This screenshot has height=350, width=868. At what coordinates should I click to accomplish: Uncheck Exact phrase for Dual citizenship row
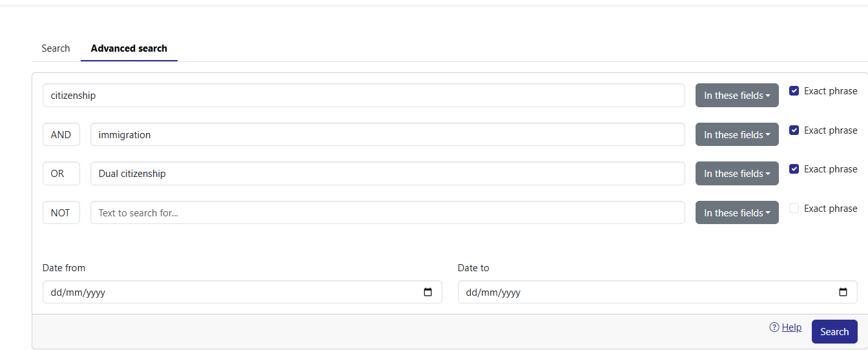(794, 169)
